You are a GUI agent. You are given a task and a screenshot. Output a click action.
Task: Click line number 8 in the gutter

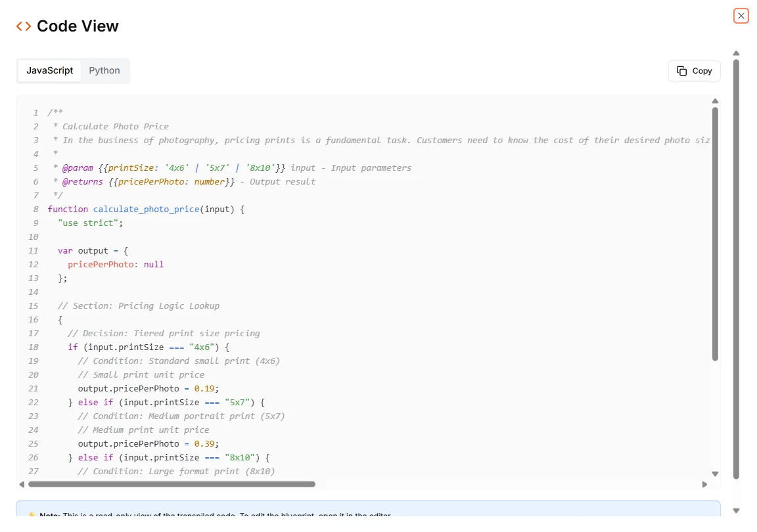point(35,210)
